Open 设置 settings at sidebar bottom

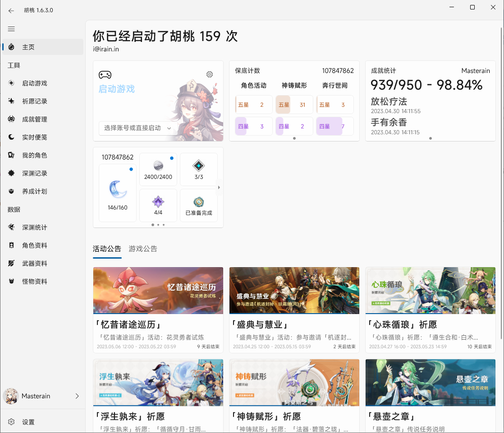[x=43, y=422]
